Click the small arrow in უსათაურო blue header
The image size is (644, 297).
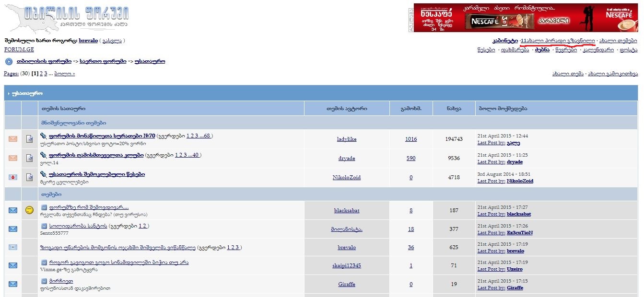(9, 93)
